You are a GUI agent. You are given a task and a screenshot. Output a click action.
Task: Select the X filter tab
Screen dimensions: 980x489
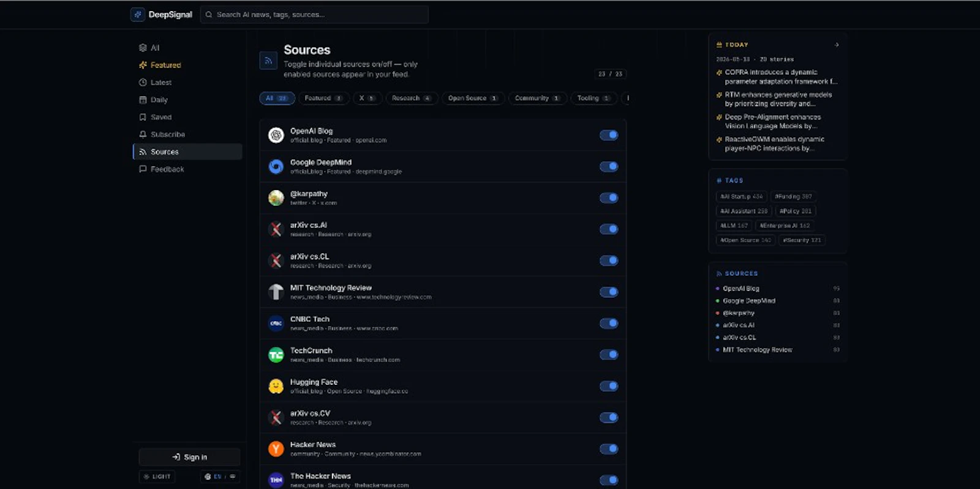point(367,98)
